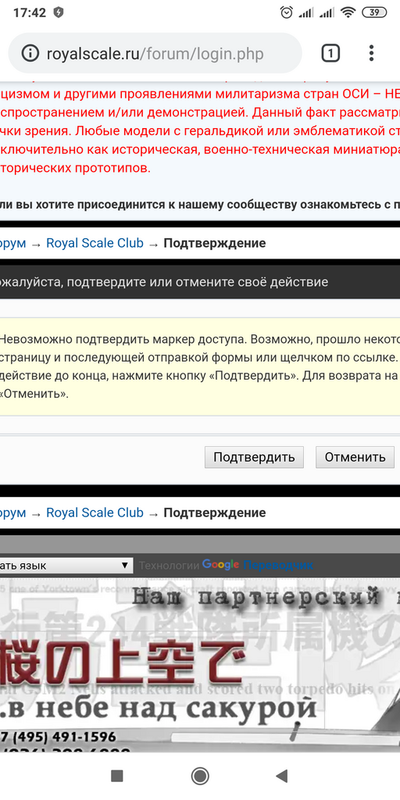Tap the battery indicator showing 39
The height and width of the screenshot is (800, 400).
pos(374,13)
